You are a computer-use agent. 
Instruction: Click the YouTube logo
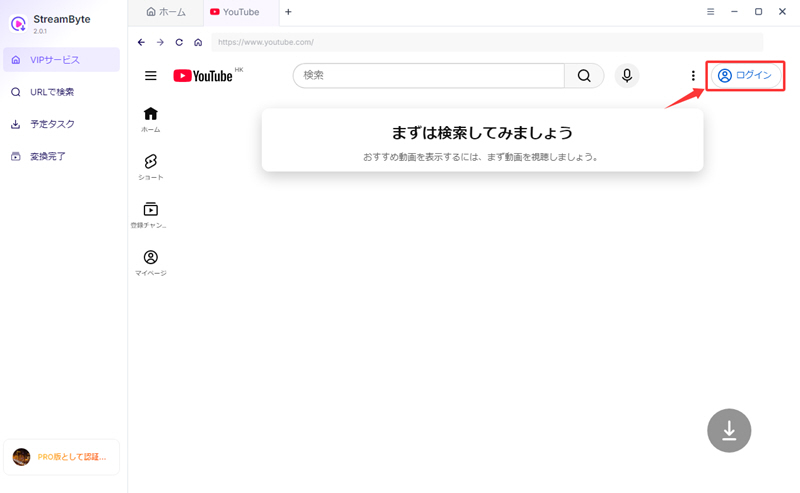(203, 76)
